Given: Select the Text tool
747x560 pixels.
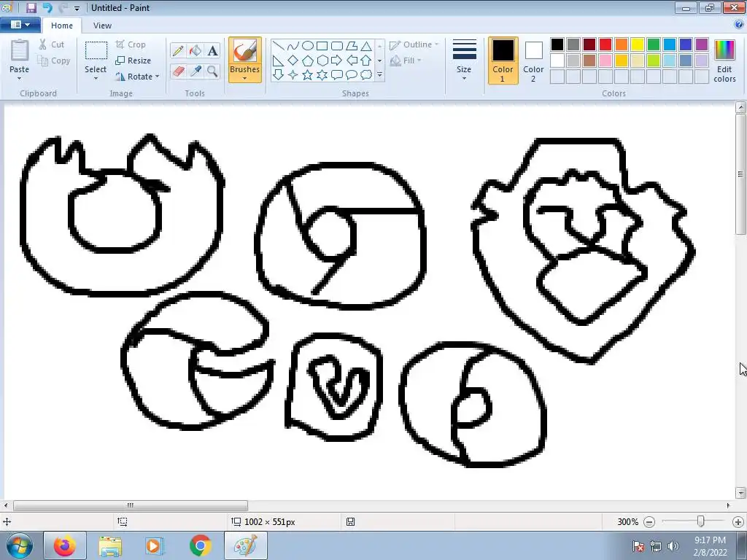Looking at the screenshot, I should tap(212, 50).
